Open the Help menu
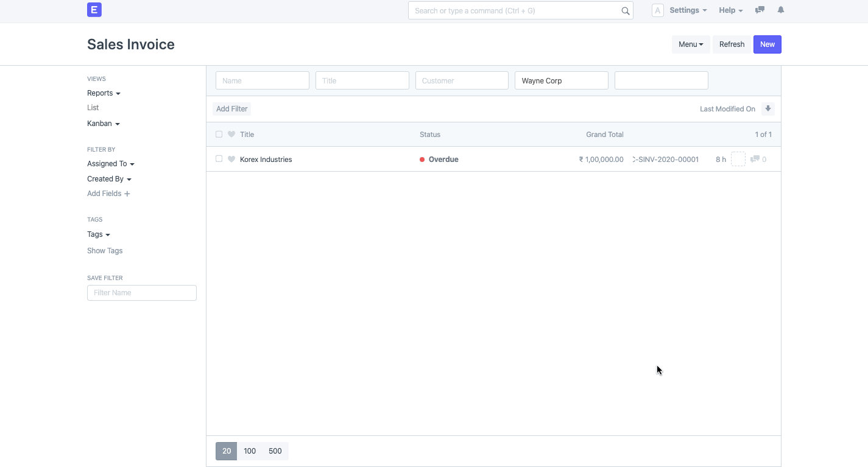868x467 pixels. pos(730,10)
